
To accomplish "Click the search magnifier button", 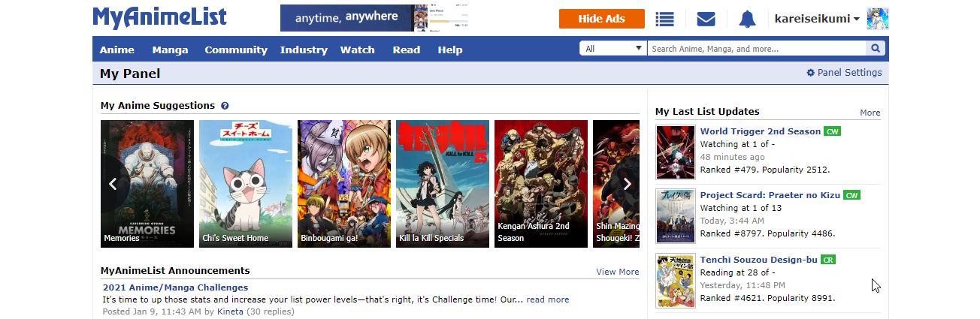I will click(876, 49).
